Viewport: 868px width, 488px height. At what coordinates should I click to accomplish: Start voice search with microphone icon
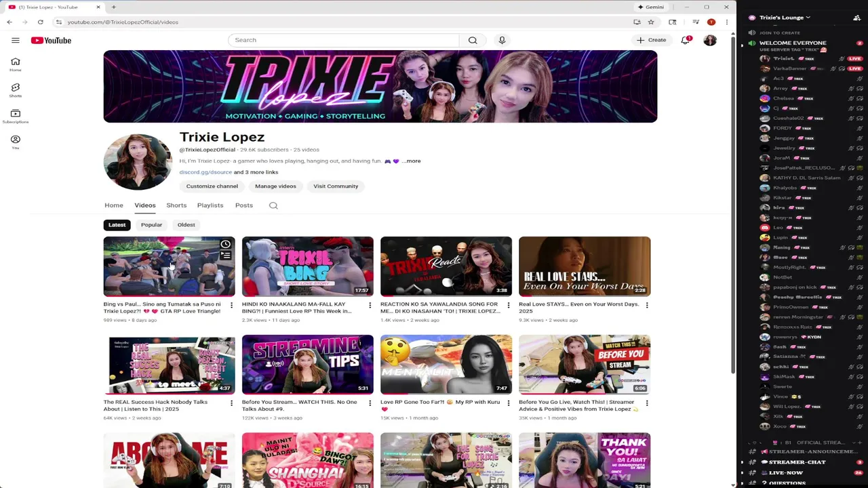pos(502,40)
